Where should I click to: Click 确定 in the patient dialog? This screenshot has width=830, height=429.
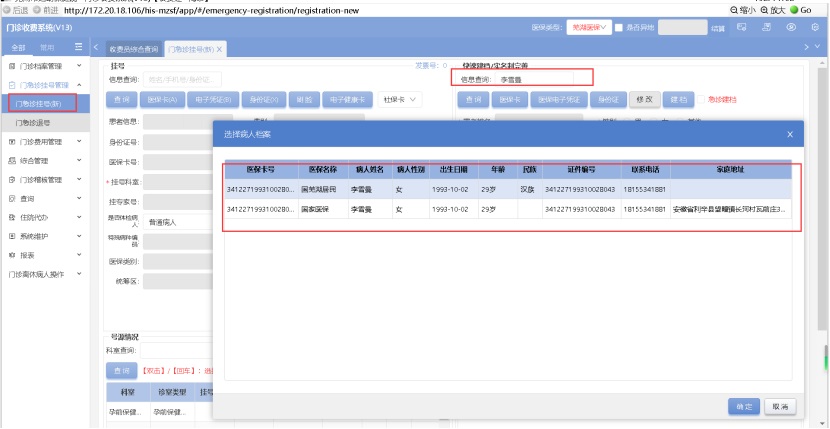(x=744, y=407)
